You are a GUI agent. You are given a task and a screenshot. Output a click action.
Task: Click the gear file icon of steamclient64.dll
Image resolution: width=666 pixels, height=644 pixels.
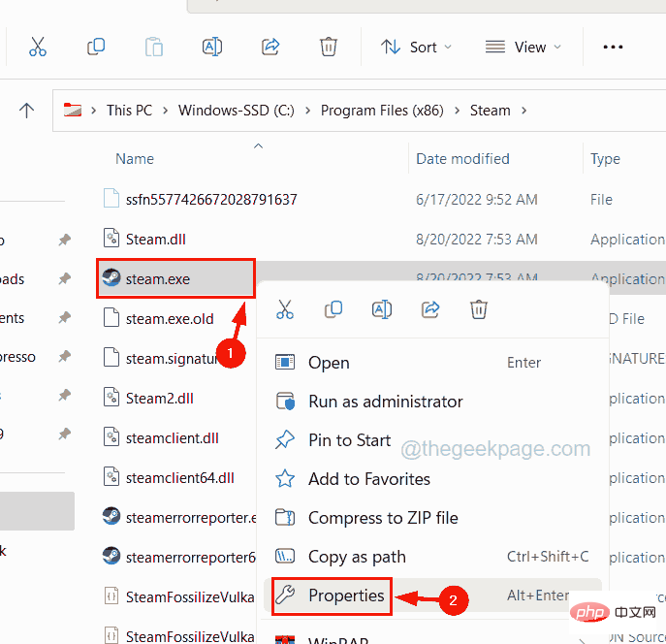point(111,476)
